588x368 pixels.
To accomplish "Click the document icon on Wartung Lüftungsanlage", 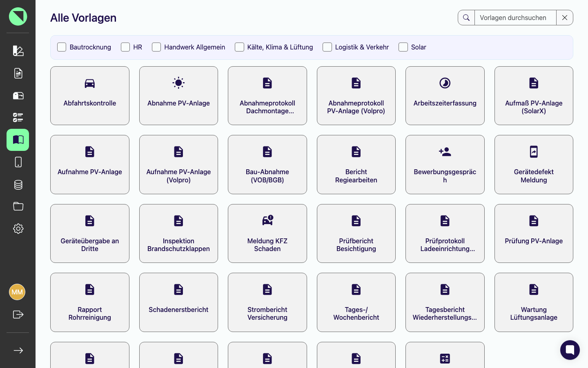I will click(534, 289).
